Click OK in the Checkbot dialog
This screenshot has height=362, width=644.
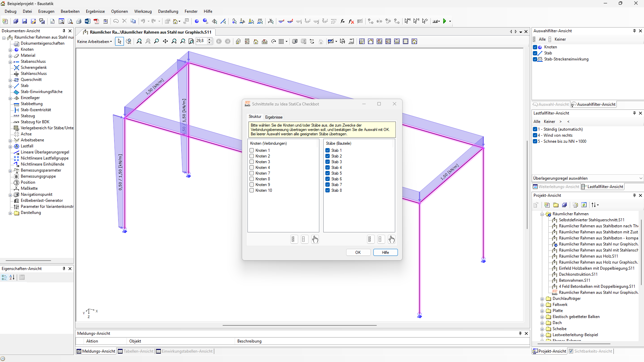[358, 253]
